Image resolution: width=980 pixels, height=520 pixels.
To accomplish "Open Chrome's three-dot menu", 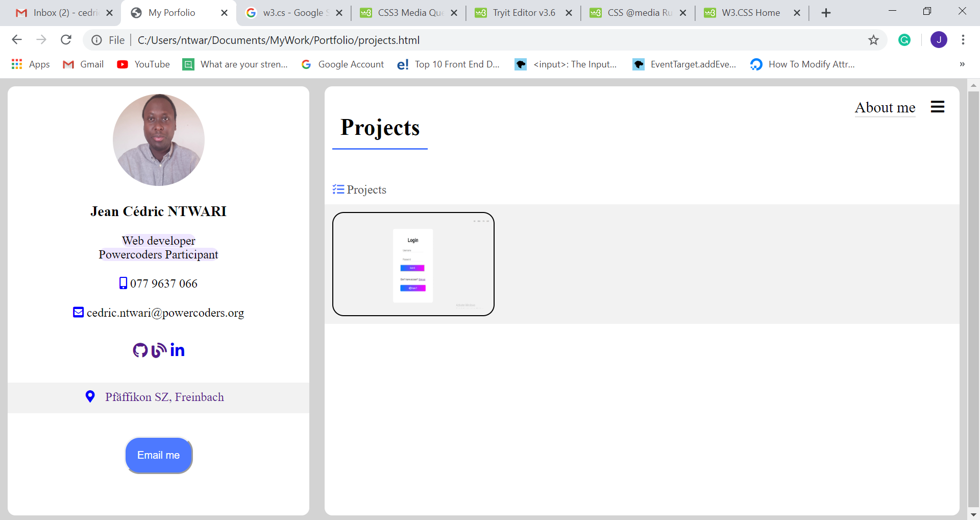I will coord(964,40).
